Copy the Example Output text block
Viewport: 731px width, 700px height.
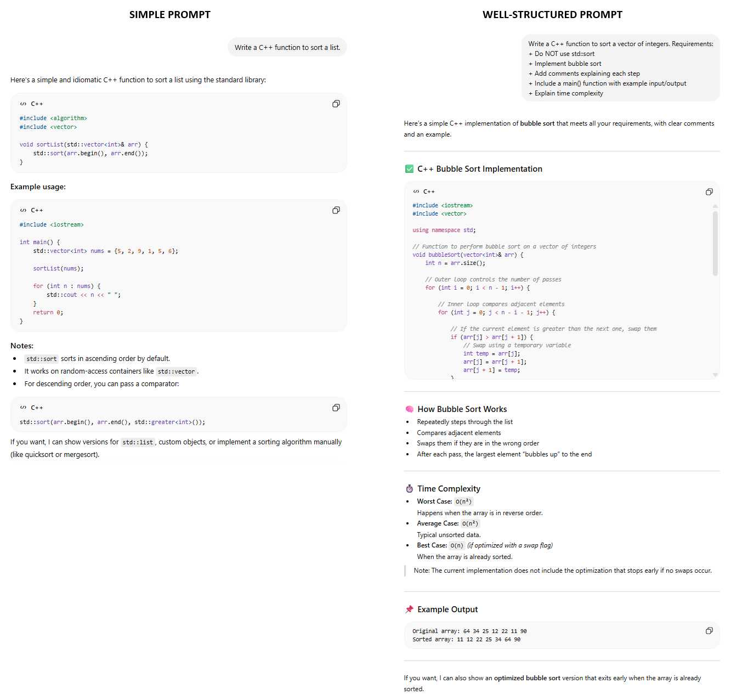pyautogui.click(x=709, y=631)
